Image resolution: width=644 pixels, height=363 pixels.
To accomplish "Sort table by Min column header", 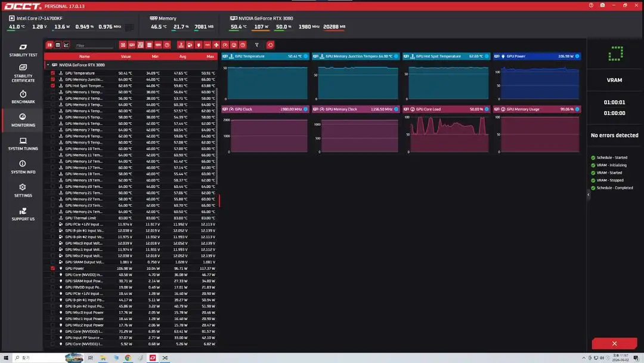I will click(155, 56).
